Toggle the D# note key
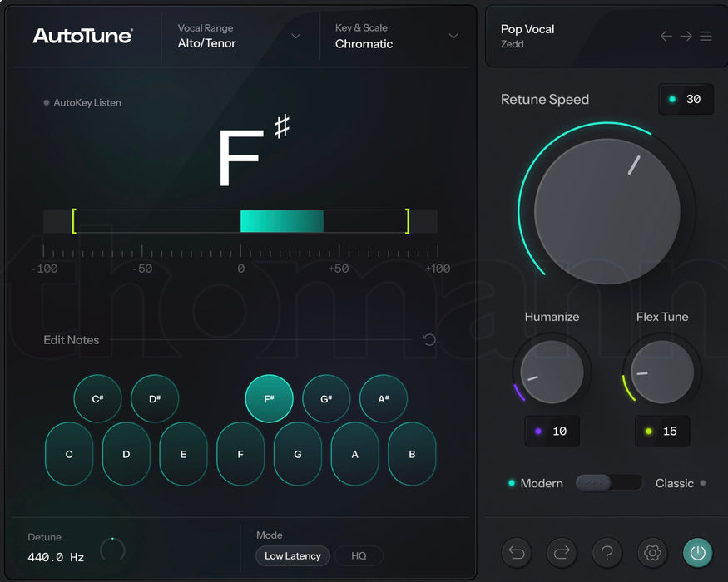 (x=155, y=399)
